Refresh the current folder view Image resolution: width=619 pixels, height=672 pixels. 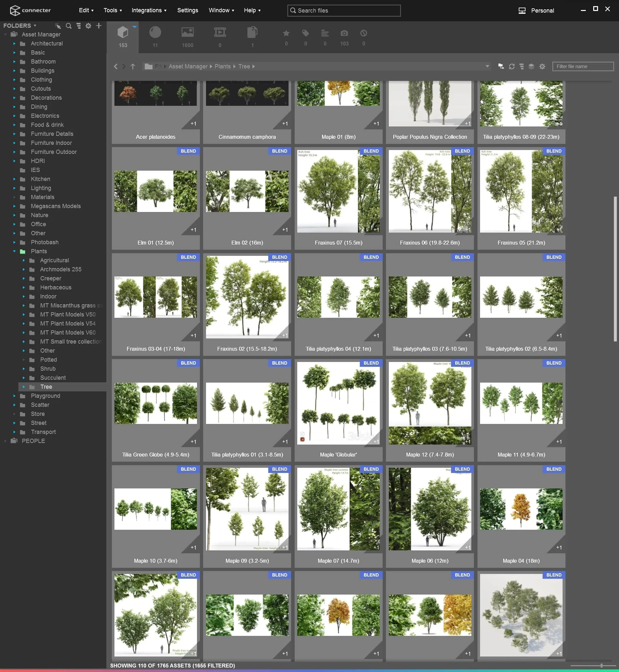coord(511,66)
